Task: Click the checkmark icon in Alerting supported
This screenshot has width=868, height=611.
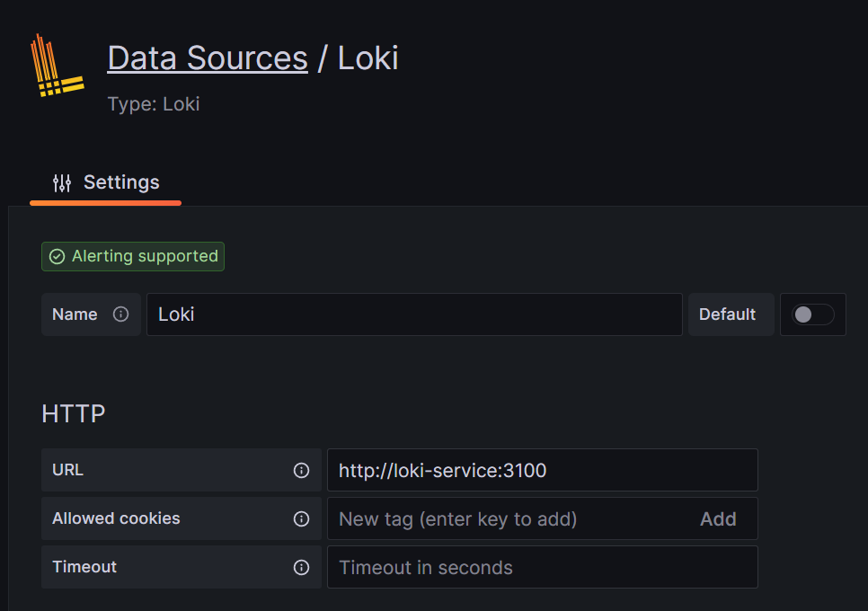Action: tap(57, 256)
